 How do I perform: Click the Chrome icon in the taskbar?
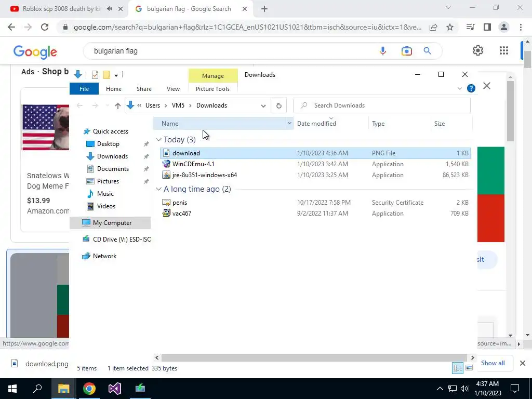coord(89,389)
